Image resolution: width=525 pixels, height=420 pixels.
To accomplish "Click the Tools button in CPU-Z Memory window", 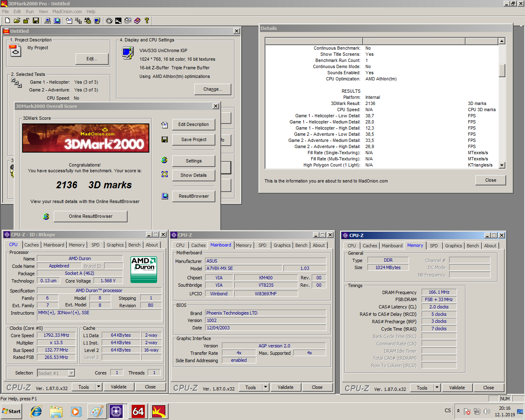I will (422, 388).
